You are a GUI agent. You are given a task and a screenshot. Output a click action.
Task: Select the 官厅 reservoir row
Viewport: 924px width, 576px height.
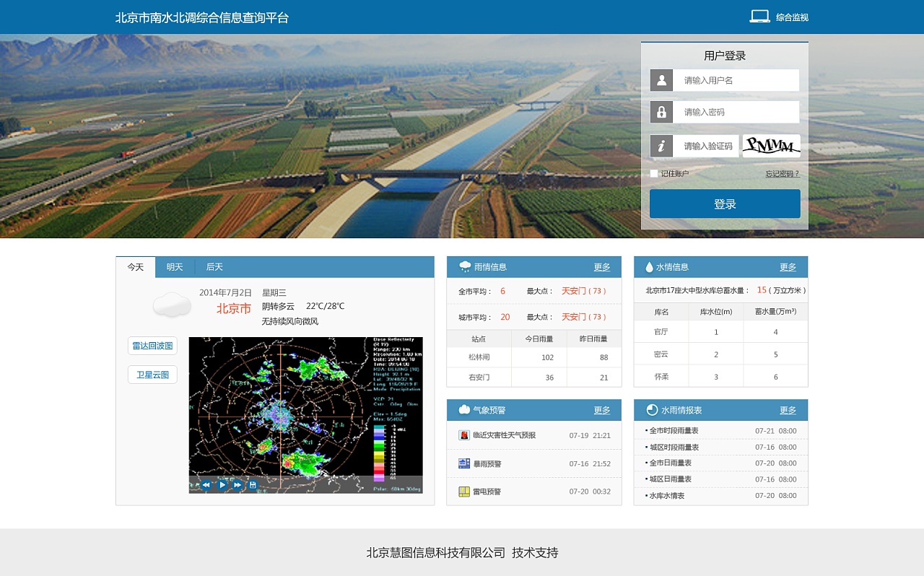(720, 332)
